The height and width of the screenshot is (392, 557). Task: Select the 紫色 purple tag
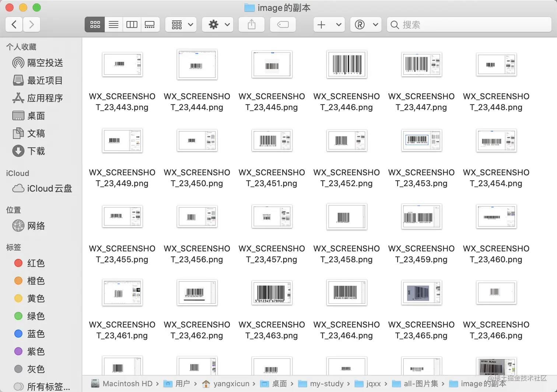point(29,352)
